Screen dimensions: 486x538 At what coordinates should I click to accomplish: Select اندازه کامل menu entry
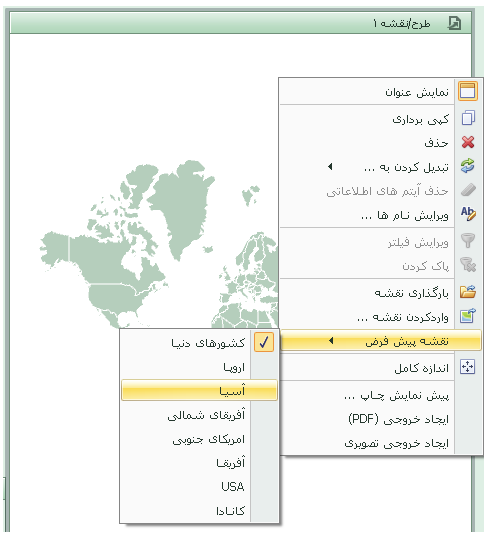point(380,368)
